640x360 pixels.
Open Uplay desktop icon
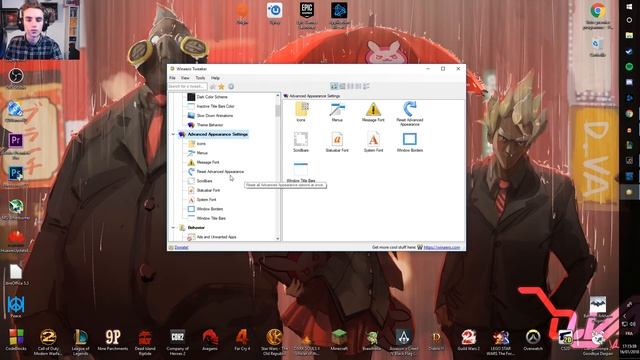coord(275,13)
